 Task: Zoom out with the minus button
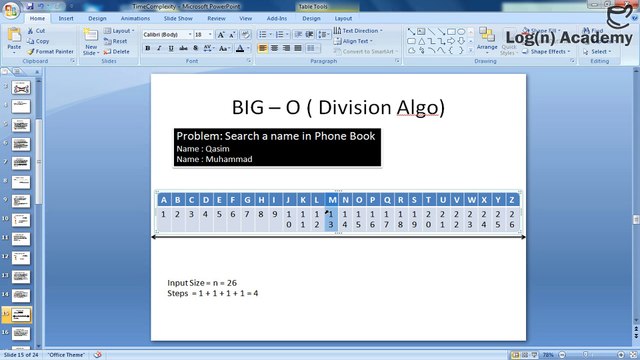pos(562,355)
